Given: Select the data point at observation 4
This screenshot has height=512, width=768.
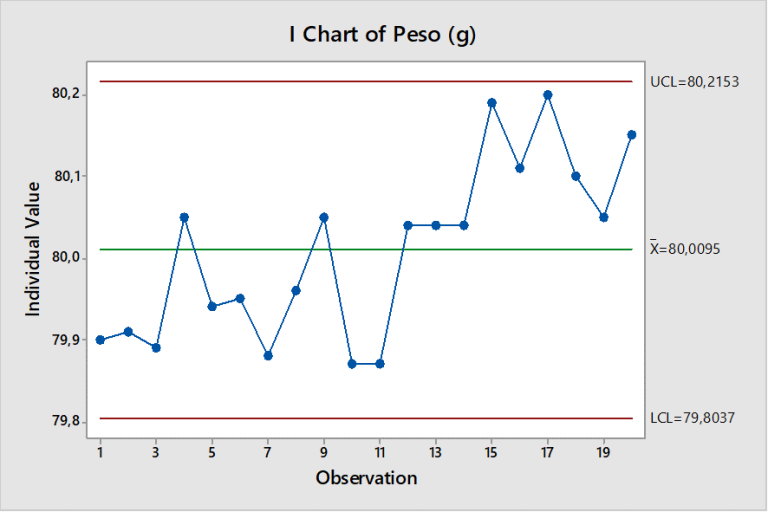Looking at the screenshot, I should point(184,217).
